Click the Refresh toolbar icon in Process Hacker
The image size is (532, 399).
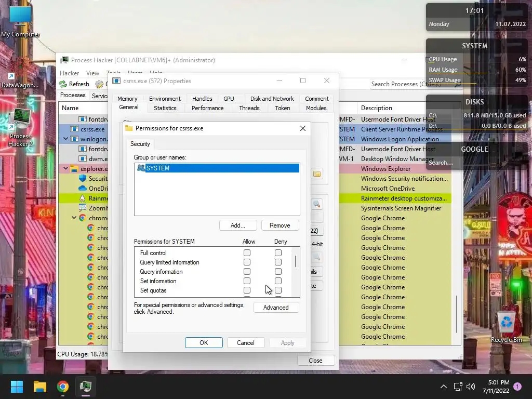click(63, 84)
